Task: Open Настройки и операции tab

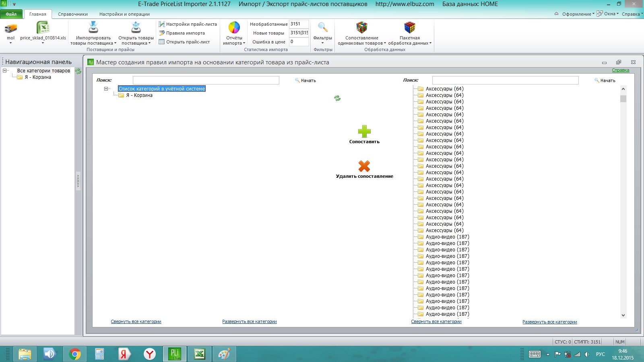Action: tap(124, 14)
